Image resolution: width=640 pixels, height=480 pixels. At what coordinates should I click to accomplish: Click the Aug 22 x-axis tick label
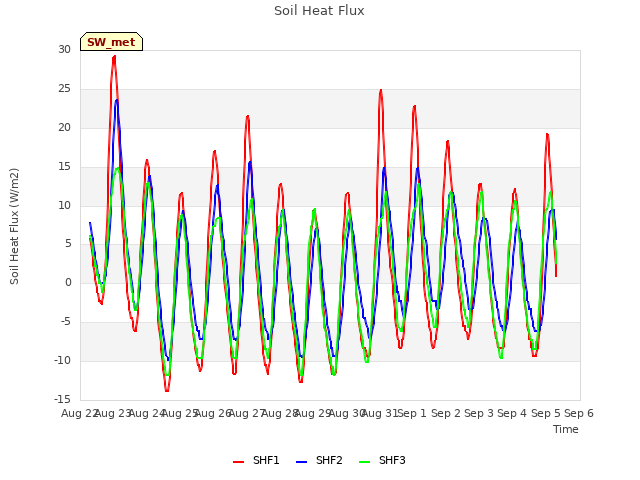78,413
